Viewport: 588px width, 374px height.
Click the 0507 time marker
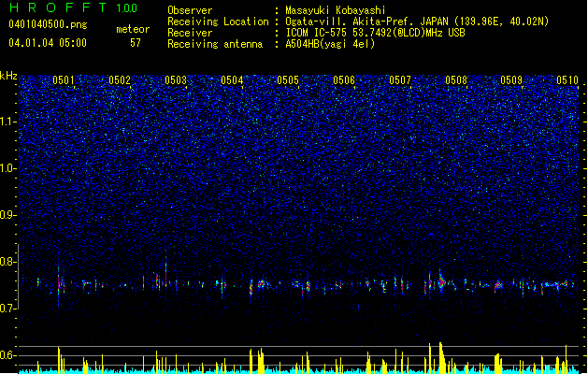coord(400,80)
